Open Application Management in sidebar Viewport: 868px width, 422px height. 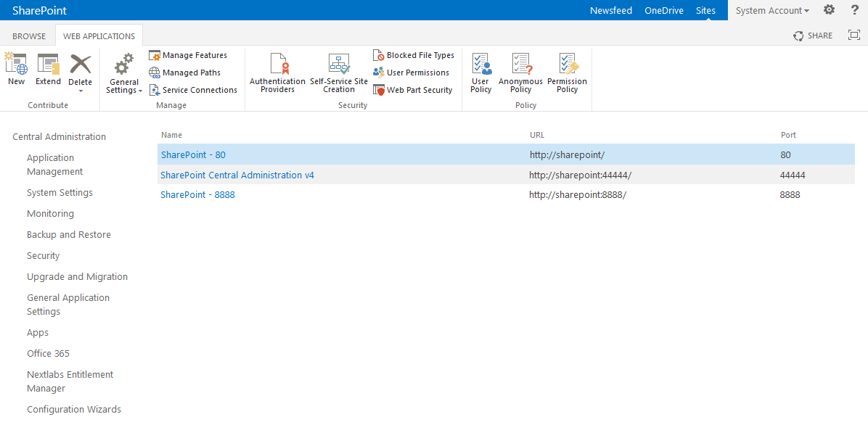pyautogui.click(x=55, y=165)
